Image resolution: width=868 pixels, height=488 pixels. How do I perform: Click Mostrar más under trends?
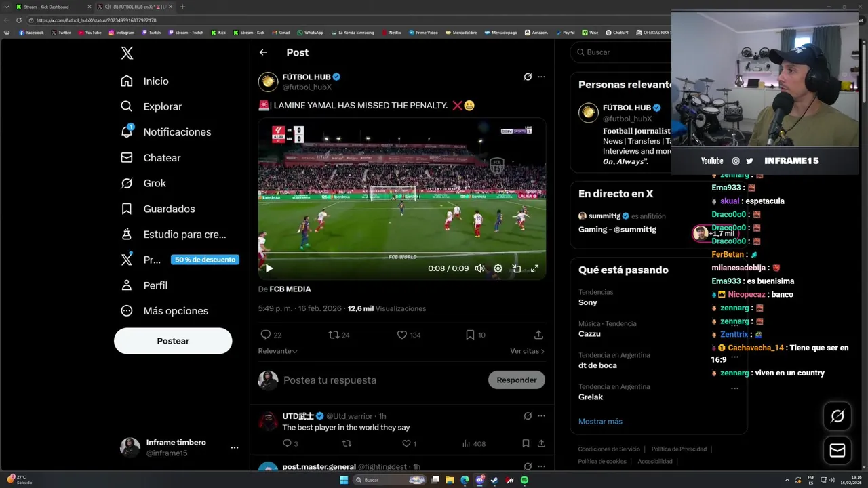point(600,422)
